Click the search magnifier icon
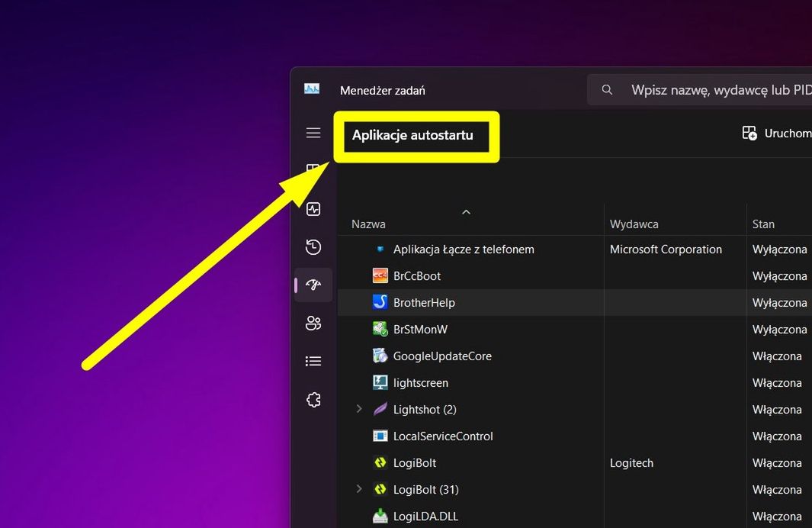Viewport: 812px width, 528px height. 607,89
